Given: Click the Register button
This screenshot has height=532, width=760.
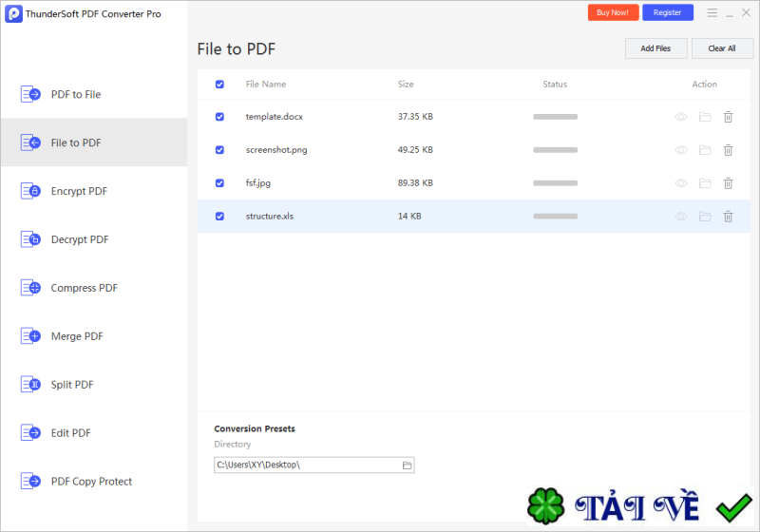Looking at the screenshot, I should coord(668,12).
